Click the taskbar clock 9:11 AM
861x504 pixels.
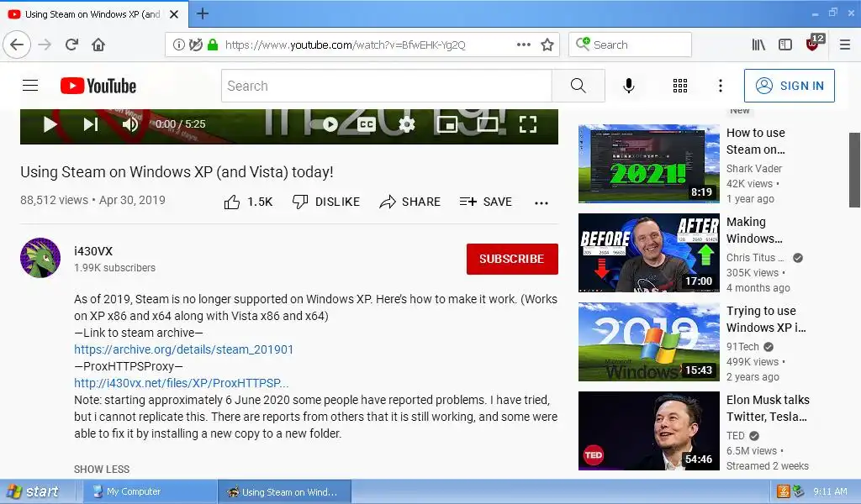pyautogui.click(x=830, y=491)
